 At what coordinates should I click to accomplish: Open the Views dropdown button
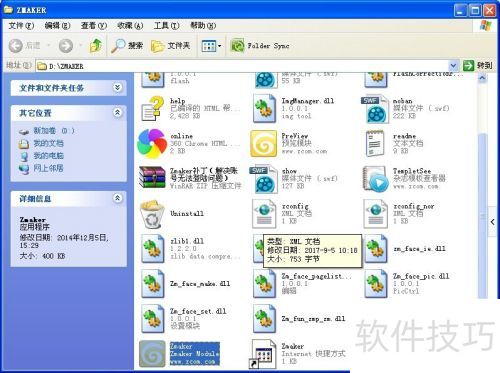coord(211,46)
